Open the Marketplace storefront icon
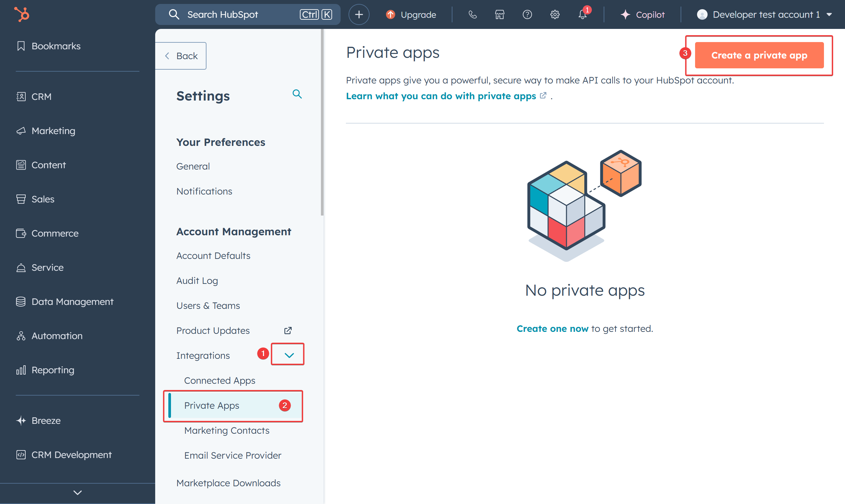 pos(499,14)
